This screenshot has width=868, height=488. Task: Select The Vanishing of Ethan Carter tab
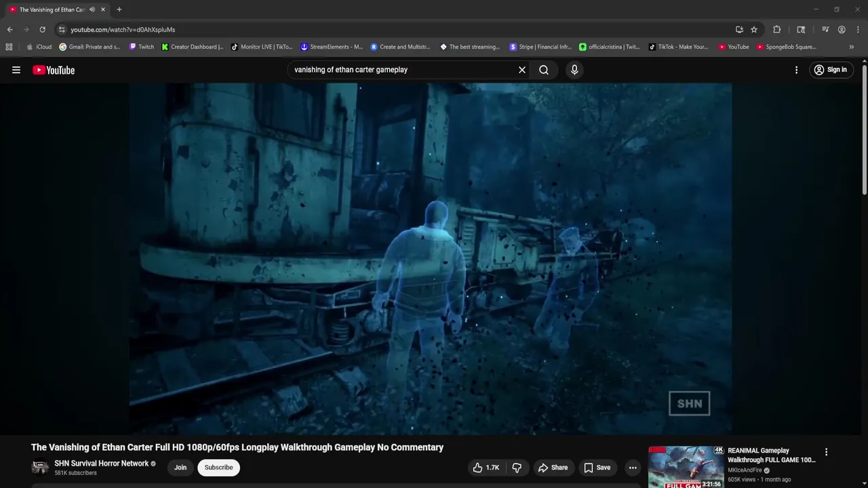(52, 9)
